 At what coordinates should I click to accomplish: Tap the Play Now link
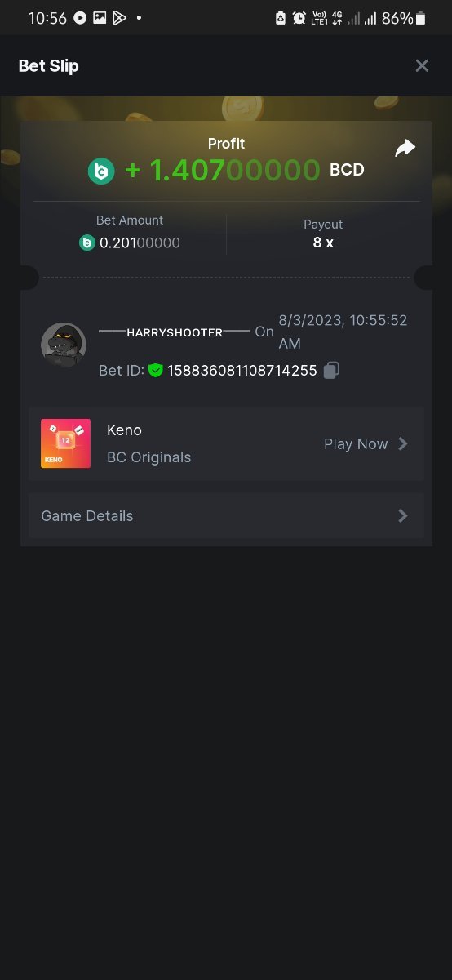click(356, 443)
